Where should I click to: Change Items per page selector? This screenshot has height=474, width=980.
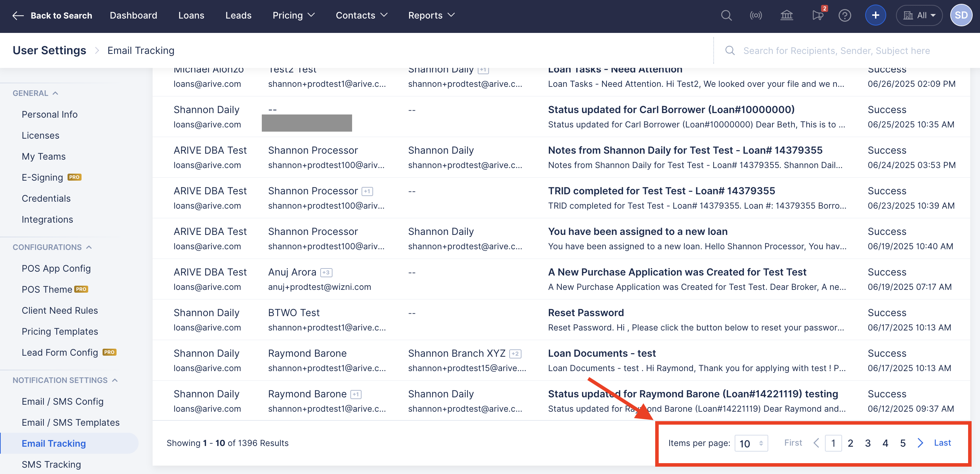tap(751, 443)
